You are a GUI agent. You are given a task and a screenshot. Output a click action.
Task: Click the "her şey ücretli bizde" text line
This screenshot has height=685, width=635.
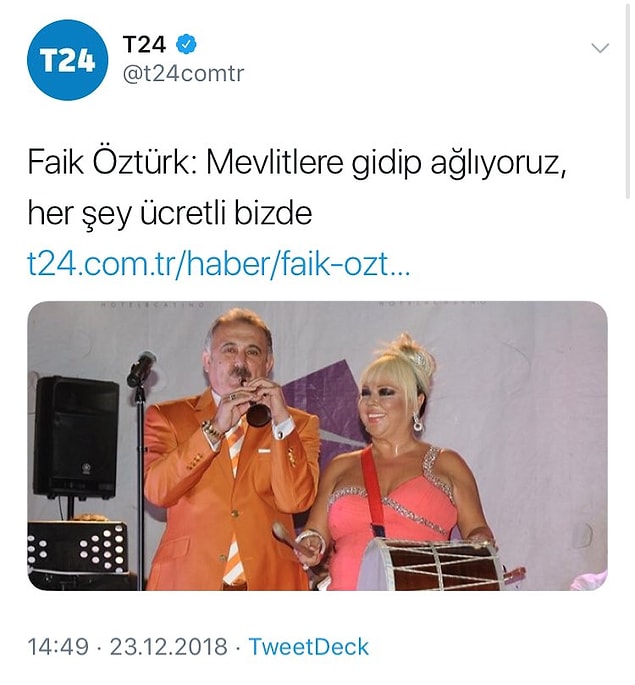click(170, 214)
